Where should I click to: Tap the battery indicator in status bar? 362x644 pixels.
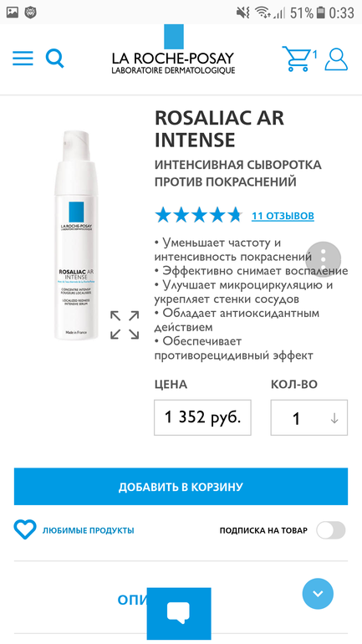[x=320, y=13]
